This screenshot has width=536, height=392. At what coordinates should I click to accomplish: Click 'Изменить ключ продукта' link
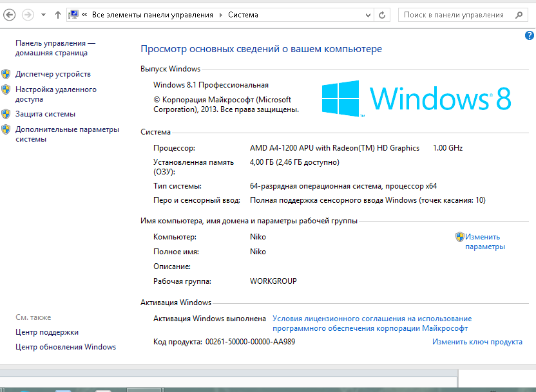click(477, 342)
